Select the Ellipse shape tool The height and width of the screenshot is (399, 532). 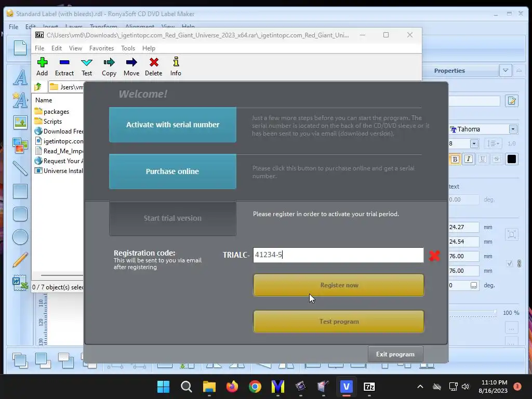20,237
